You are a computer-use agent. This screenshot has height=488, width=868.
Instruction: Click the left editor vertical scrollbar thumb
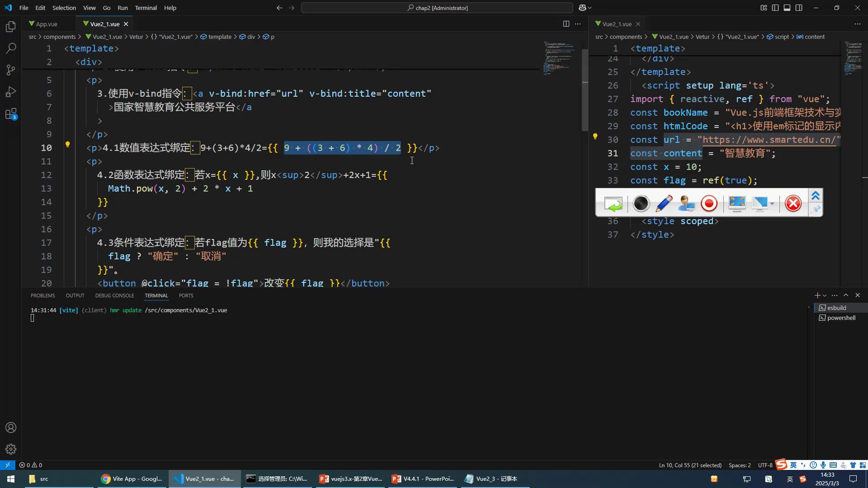point(585,90)
